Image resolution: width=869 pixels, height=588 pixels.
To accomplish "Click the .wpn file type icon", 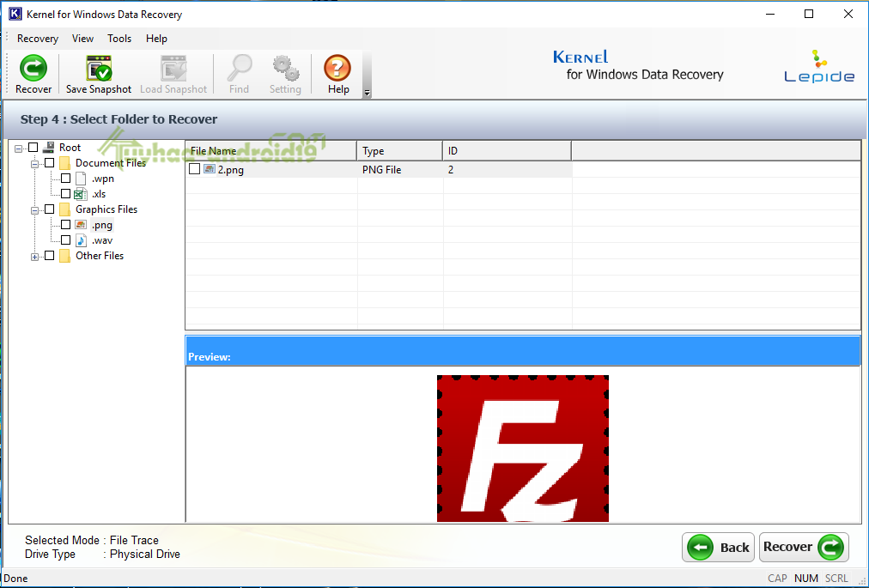I will (x=81, y=179).
